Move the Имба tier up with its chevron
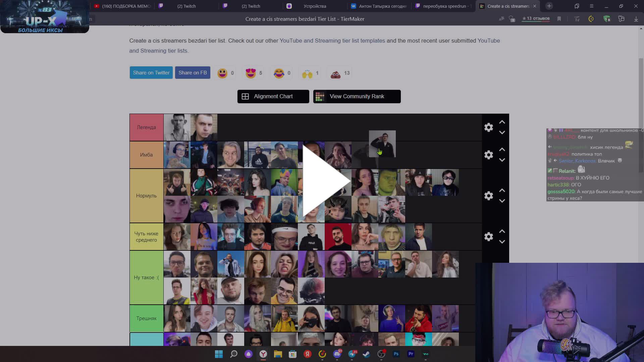 tap(502, 149)
